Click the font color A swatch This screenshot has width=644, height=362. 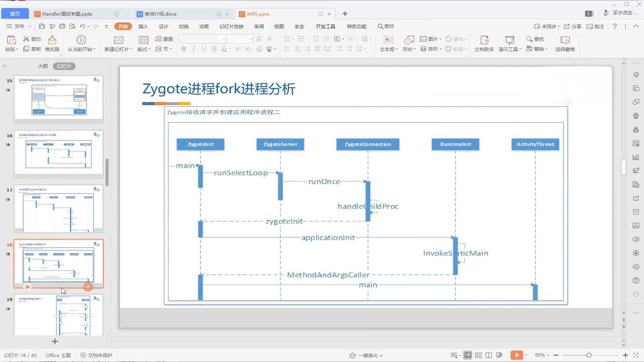(x=224, y=49)
